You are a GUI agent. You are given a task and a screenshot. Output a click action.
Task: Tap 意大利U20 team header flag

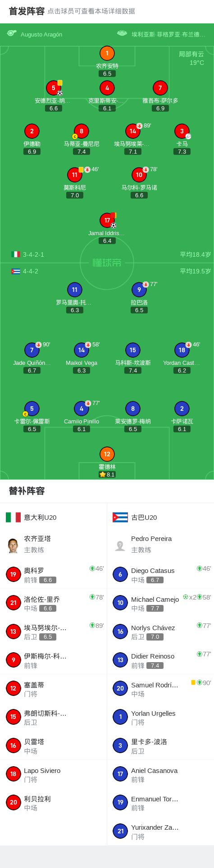pyautogui.click(x=13, y=517)
